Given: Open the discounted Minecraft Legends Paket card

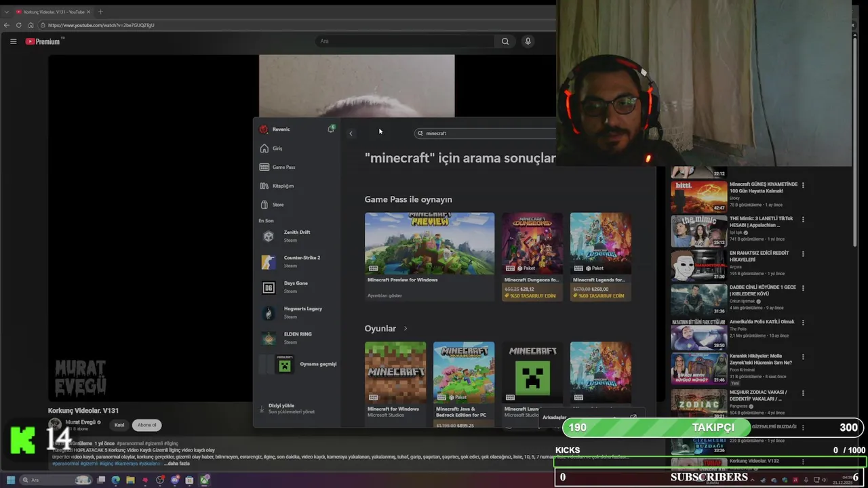Looking at the screenshot, I should tap(601, 256).
